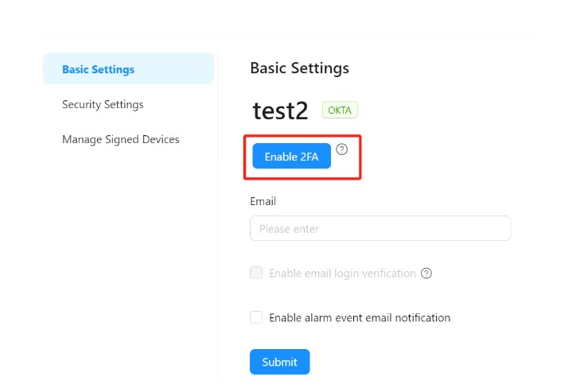The height and width of the screenshot is (392, 576).
Task: Click the 'Enable email login verification' label text
Action: click(342, 274)
